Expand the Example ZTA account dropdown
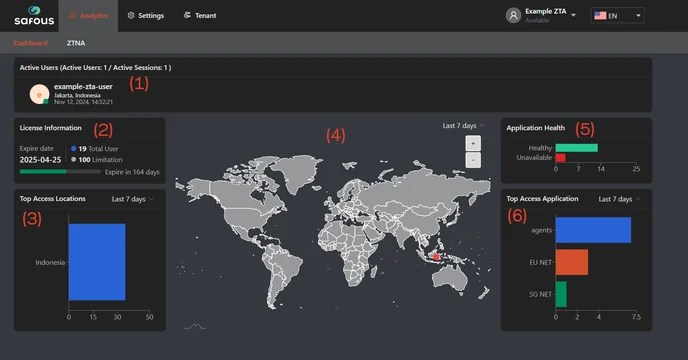The height and width of the screenshot is (360, 688). tap(573, 15)
